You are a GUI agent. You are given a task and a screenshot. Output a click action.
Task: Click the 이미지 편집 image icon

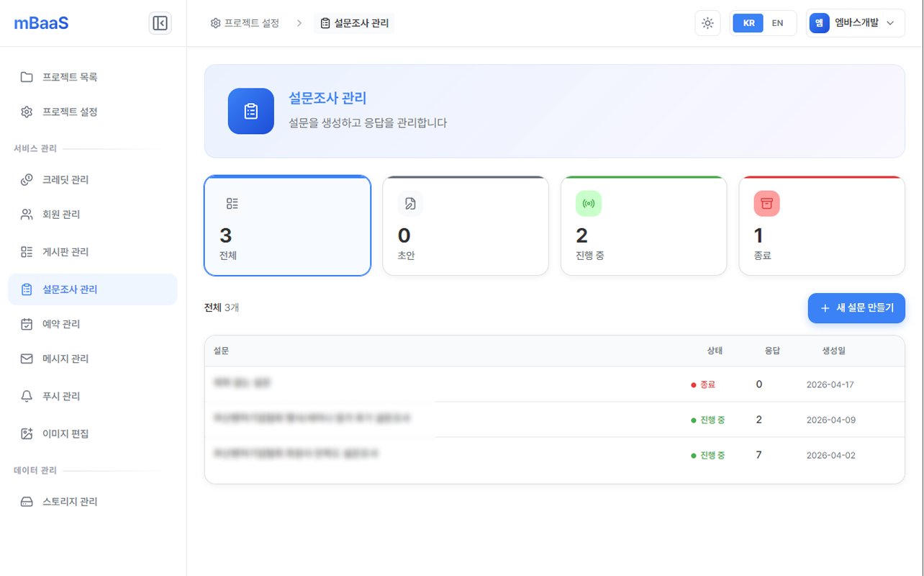pyautogui.click(x=27, y=433)
